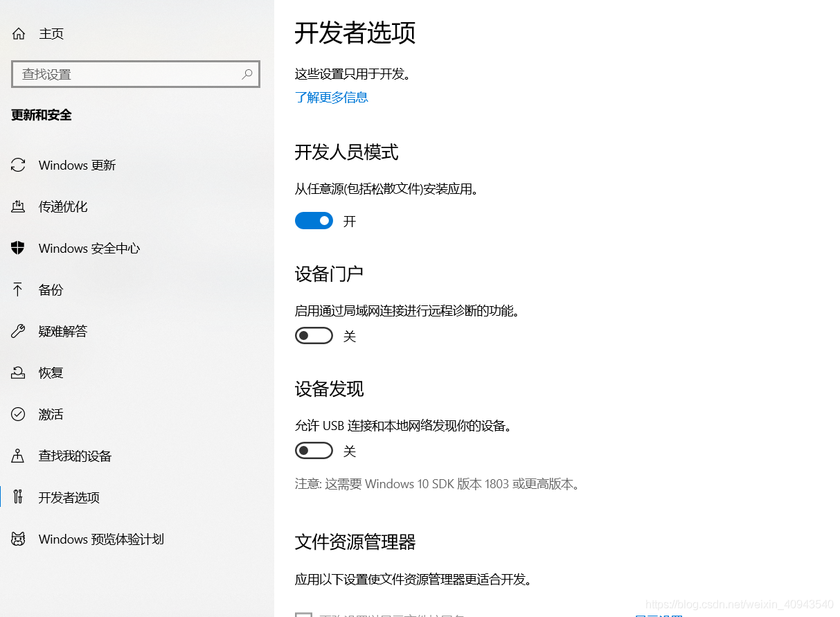The image size is (840, 617).
Task: Click the 传递优化 sidebar icon
Action: coord(18,206)
